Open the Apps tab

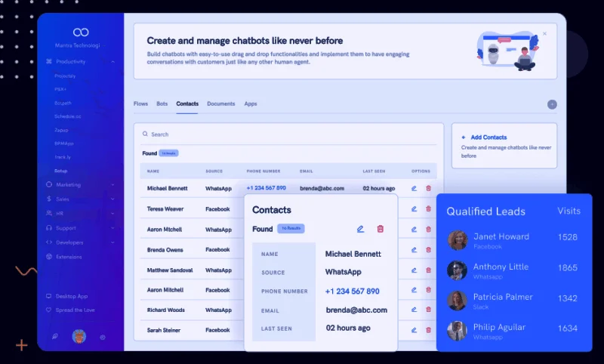point(251,103)
